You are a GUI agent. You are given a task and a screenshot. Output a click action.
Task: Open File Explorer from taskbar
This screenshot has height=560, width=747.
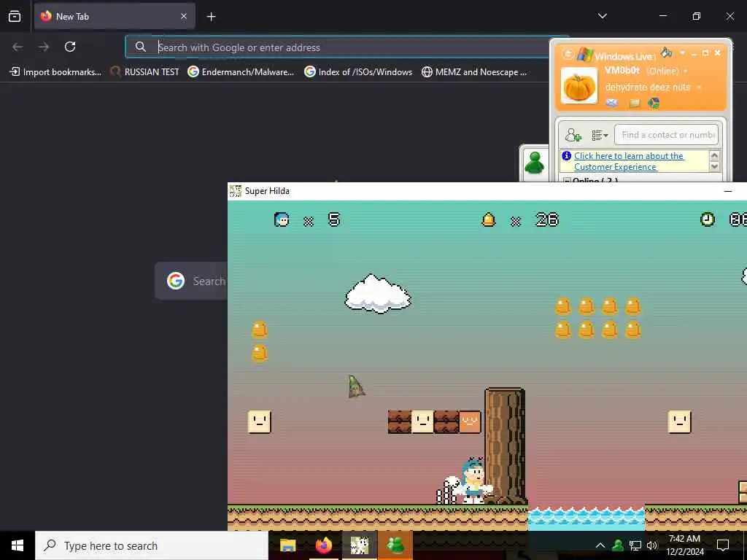[x=287, y=545]
